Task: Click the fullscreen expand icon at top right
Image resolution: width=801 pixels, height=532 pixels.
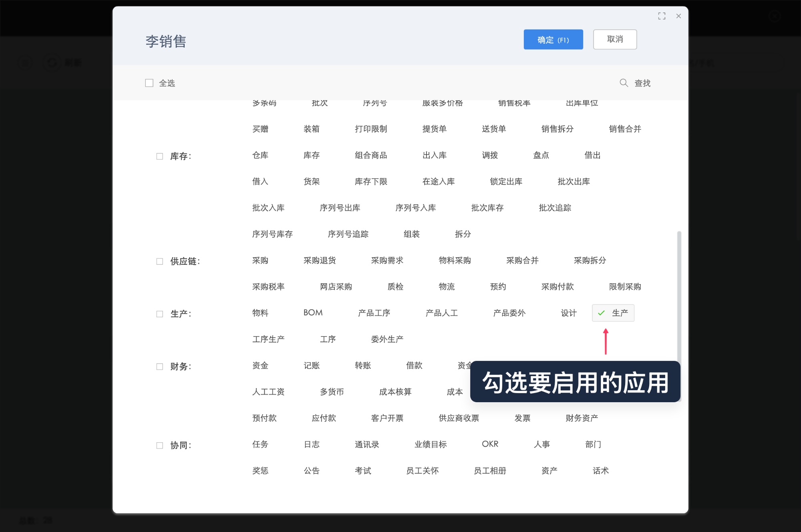Action: [x=662, y=16]
